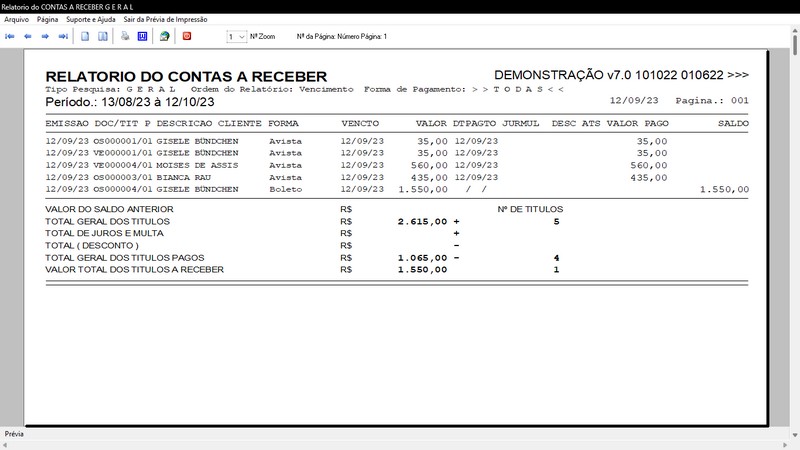Click the Nº da Página label
Screen dimensions: 800x450
click(341, 37)
